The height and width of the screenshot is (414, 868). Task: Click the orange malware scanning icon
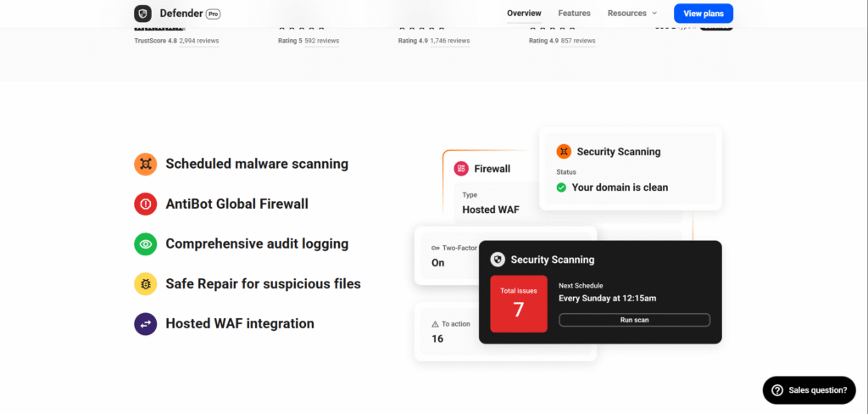pyautogui.click(x=146, y=164)
